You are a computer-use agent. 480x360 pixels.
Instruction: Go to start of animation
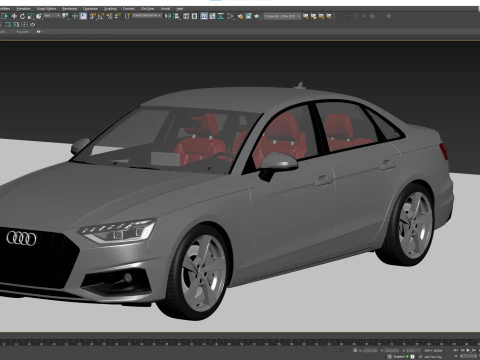click(456, 350)
